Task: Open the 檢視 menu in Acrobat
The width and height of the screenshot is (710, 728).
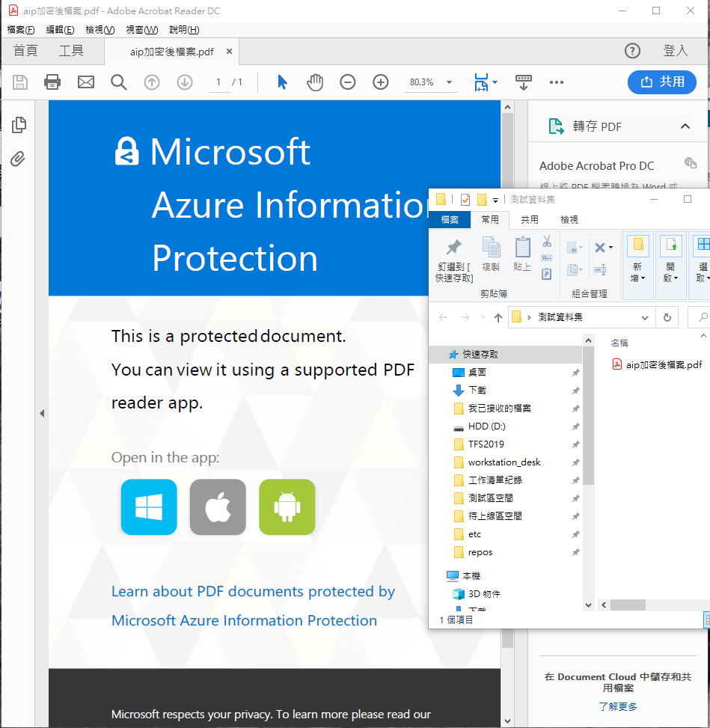Action: [x=100, y=30]
